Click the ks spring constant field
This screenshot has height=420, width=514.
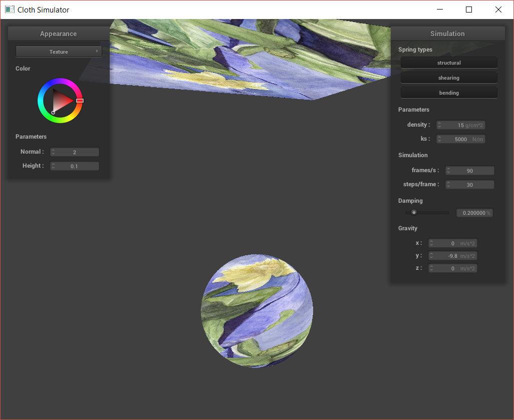click(461, 139)
